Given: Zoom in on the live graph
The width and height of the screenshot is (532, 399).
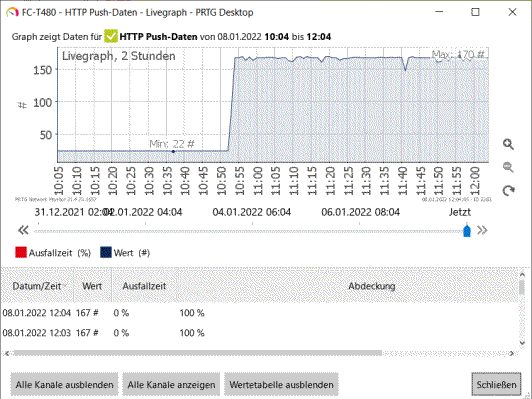Looking at the screenshot, I should click(x=508, y=145).
